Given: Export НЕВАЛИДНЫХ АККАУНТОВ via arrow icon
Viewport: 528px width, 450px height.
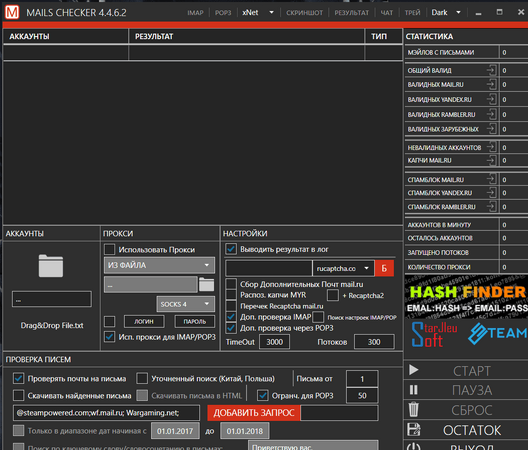Looking at the screenshot, I should click(x=491, y=147).
